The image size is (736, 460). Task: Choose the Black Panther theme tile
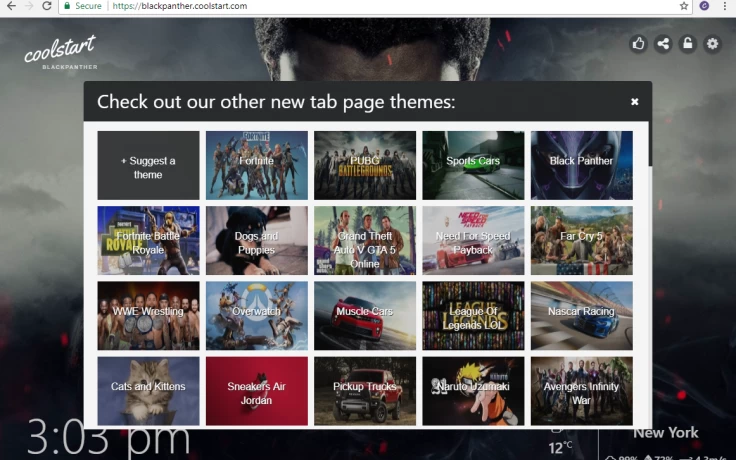pos(582,165)
